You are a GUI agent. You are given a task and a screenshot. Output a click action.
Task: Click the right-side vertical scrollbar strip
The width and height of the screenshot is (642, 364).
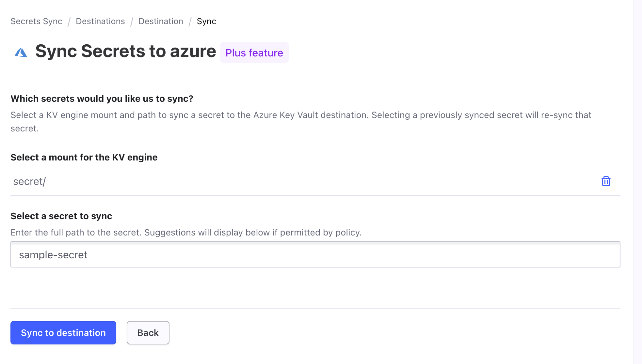(637, 182)
